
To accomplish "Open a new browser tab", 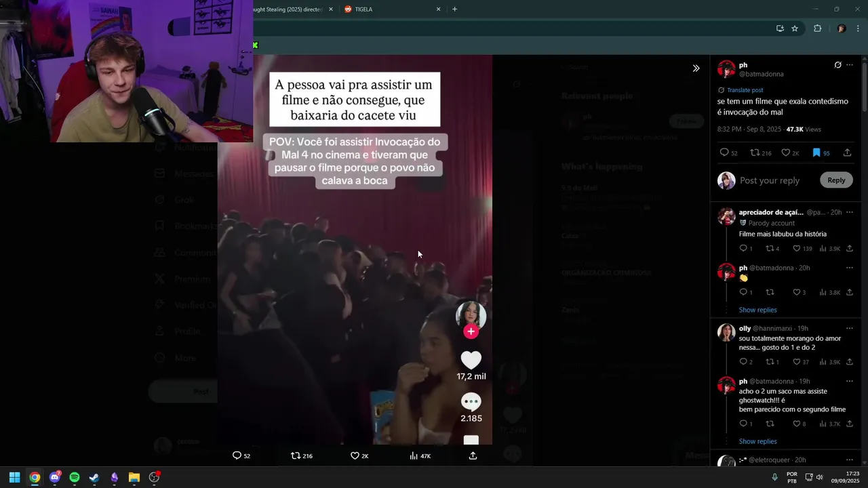I will [454, 9].
